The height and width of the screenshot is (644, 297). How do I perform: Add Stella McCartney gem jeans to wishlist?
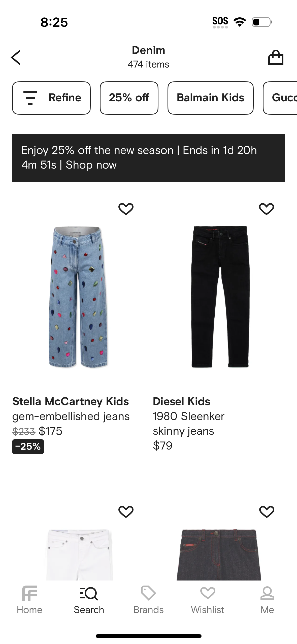pos(126,209)
